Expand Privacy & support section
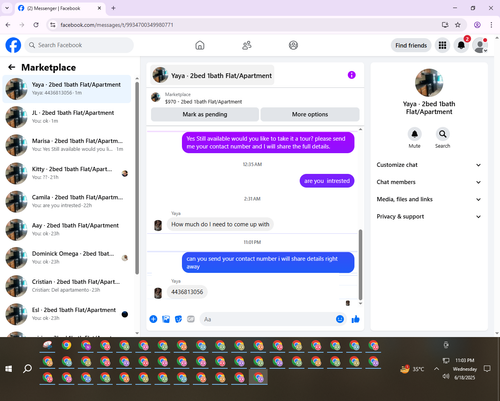This screenshot has height=401, width=500. point(429,217)
